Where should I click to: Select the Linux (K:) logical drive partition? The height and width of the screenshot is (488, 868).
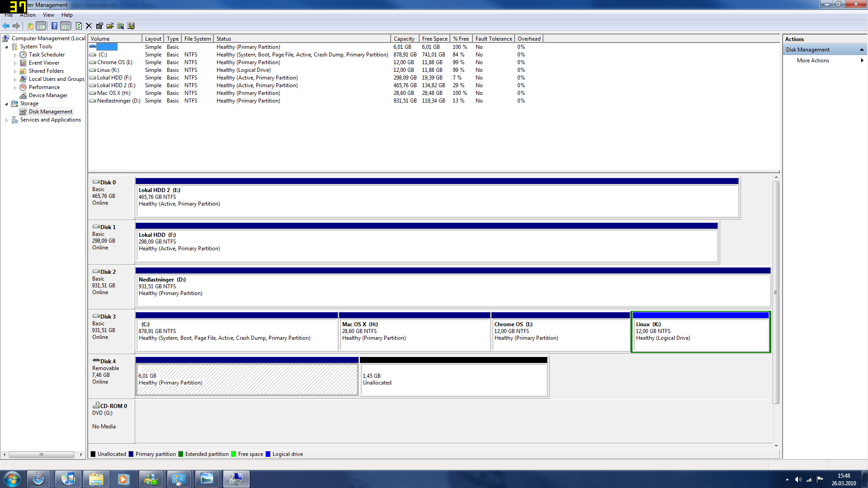(700, 334)
